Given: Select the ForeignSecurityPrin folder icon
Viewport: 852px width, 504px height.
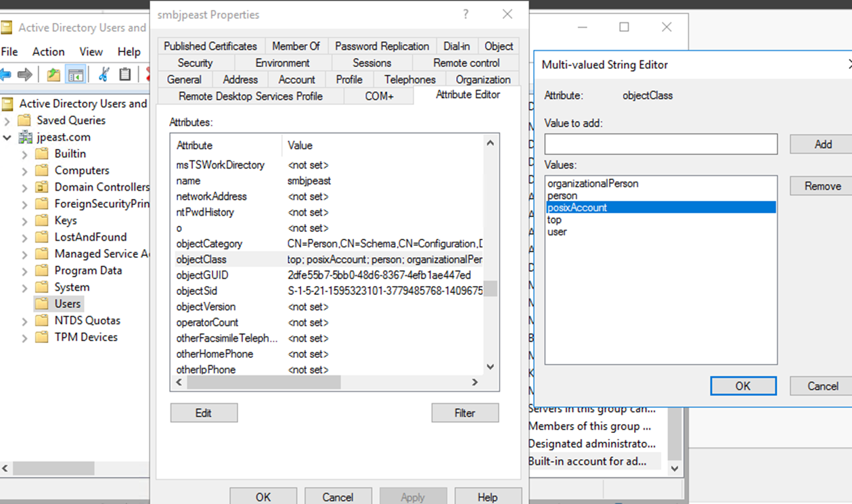Looking at the screenshot, I should coord(42,204).
